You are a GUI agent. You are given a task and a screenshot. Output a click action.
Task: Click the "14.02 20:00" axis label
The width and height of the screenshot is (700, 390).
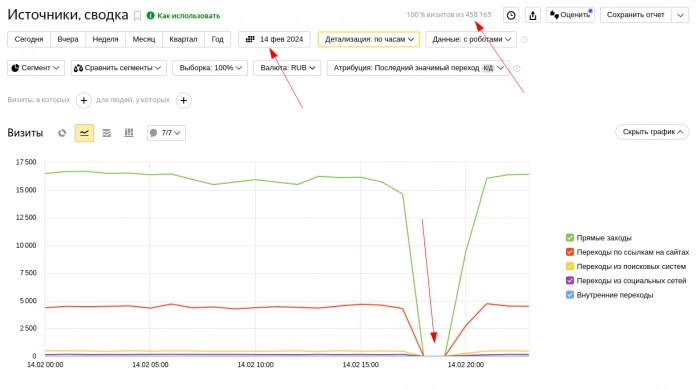pos(466,365)
